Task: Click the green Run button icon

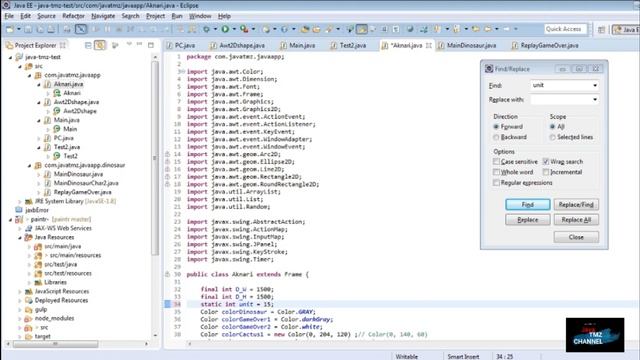Action: click(x=225, y=29)
